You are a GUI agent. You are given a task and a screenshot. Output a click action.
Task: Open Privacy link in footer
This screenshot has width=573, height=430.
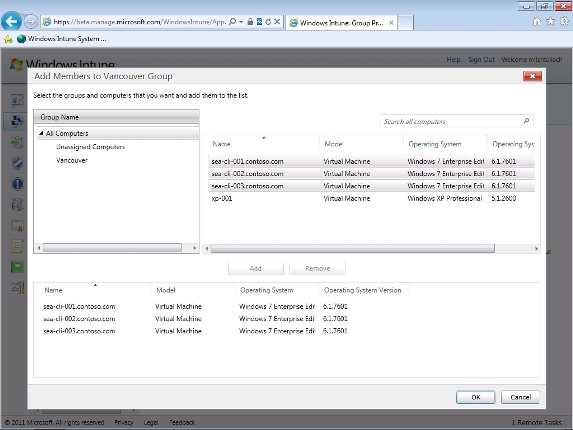[x=124, y=422]
